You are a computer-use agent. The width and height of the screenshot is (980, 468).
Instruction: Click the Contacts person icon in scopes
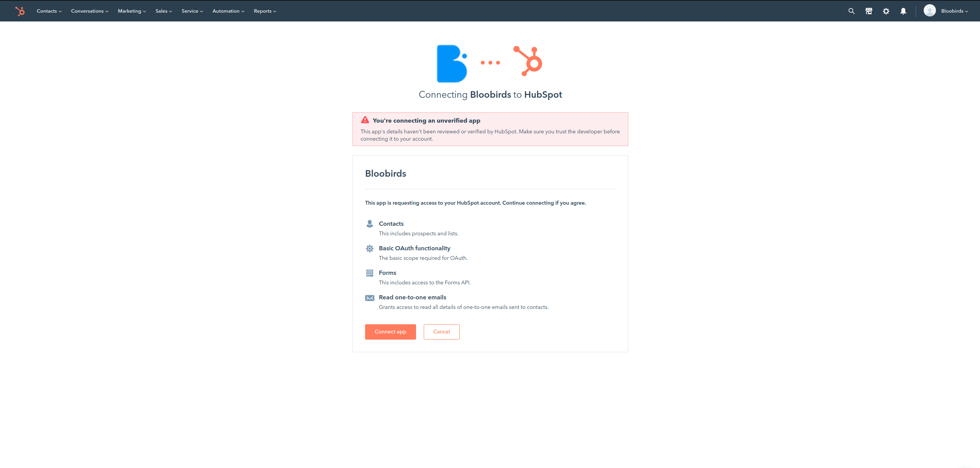pyautogui.click(x=369, y=223)
